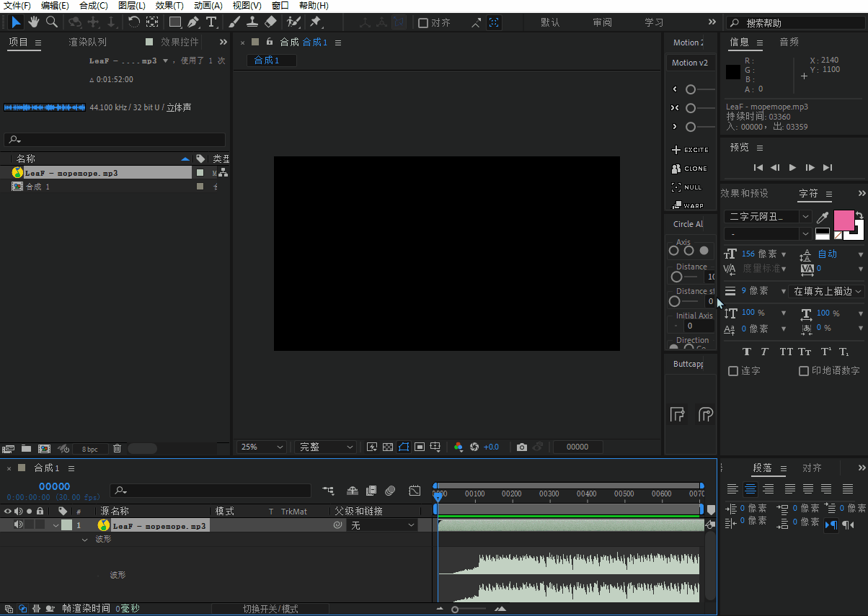
Task: Click the snapshot camera icon in viewer
Action: (x=522, y=447)
